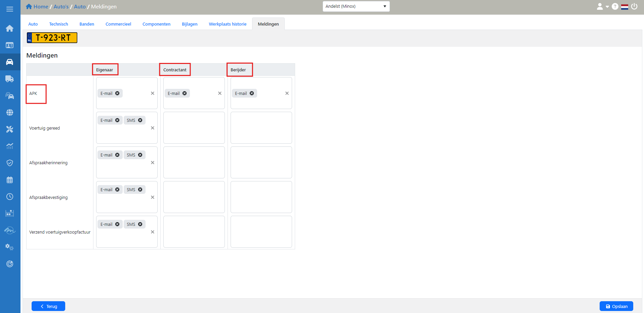Click the Terug back button
The image size is (644, 313).
coord(48,306)
